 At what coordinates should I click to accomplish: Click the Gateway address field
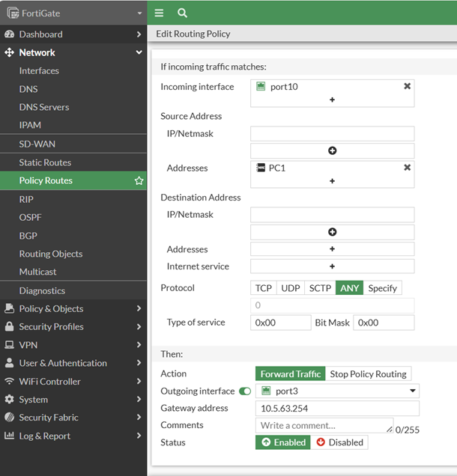coord(337,409)
